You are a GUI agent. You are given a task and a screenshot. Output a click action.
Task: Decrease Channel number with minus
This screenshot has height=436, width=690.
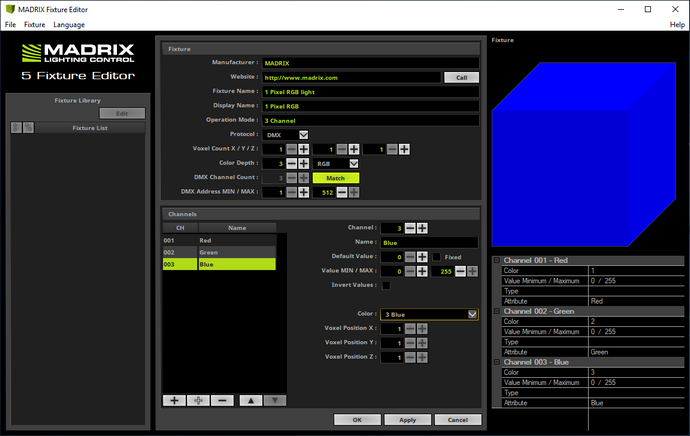(x=410, y=228)
